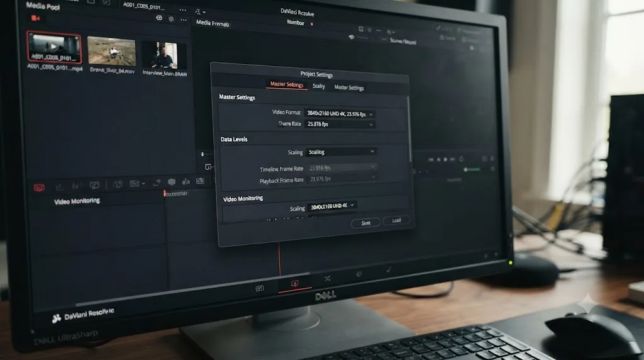644x360 pixels.
Task: Select the 'Mazter Setongs' tab in Project Settings
Action: coord(287,84)
